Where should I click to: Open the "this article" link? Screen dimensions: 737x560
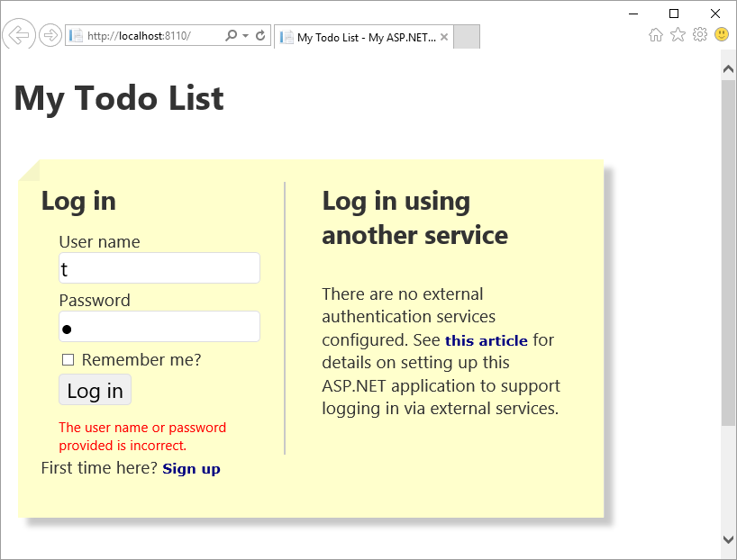point(486,341)
